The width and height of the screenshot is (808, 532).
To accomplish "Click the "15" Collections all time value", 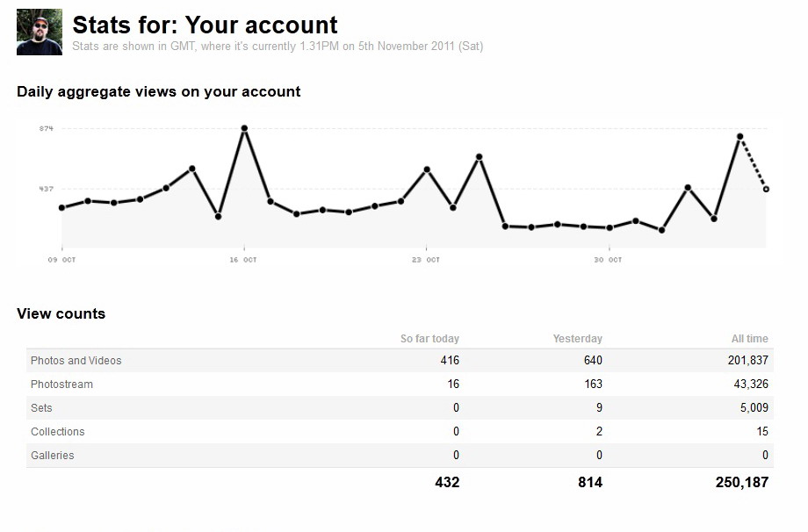I will [x=762, y=432].
